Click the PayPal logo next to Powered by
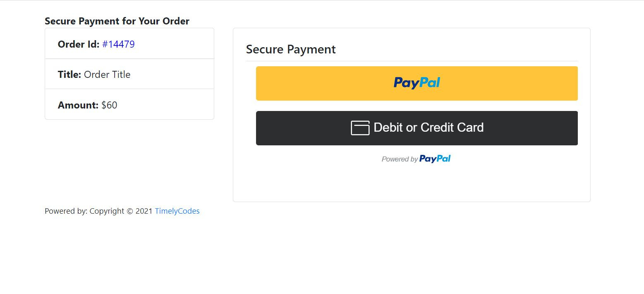 435,159
